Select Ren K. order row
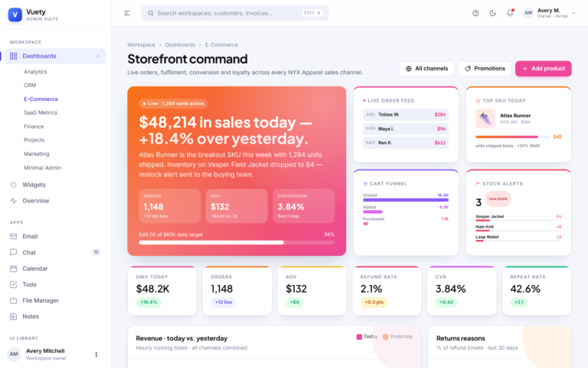The image size is (588, 368). pyautogui.click(x=406, y=143)
